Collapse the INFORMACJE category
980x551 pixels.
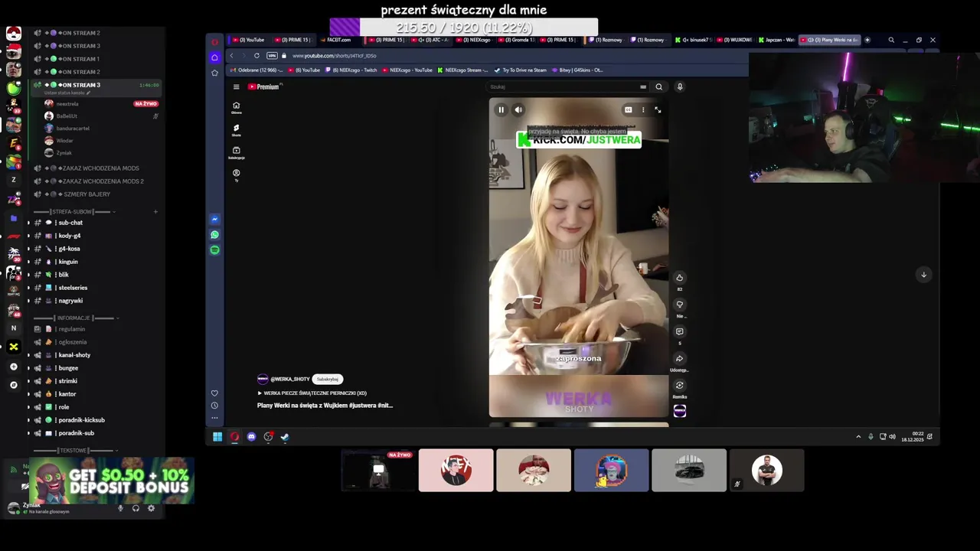point(75,318)
